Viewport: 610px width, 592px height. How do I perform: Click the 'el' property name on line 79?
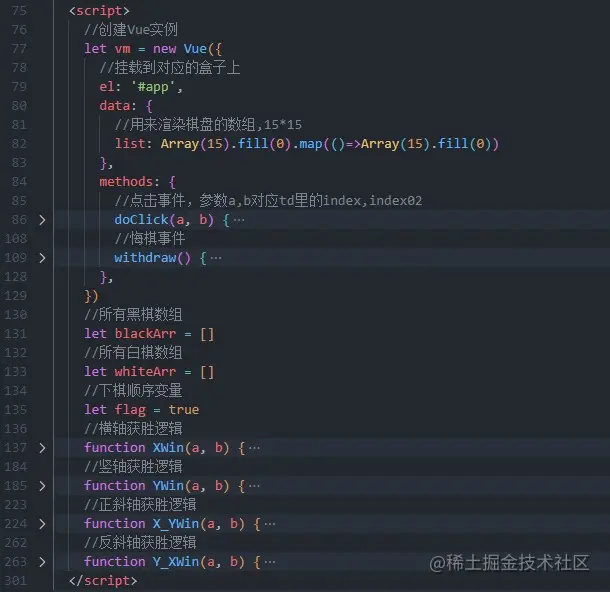coord(107,87)
